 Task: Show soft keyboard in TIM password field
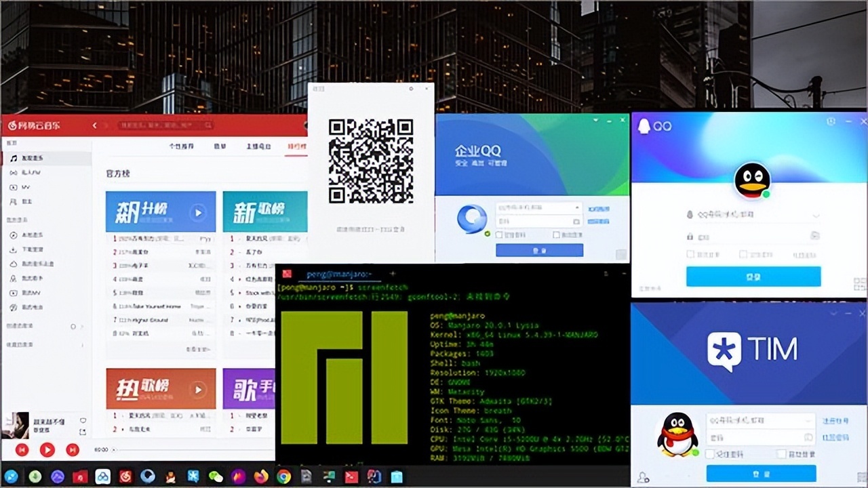(808, 438)
